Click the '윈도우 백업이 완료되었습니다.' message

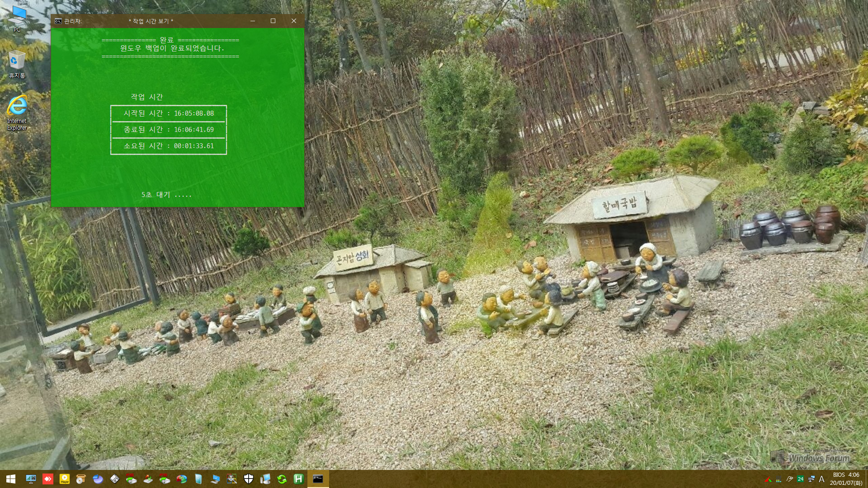coord(172,48)
